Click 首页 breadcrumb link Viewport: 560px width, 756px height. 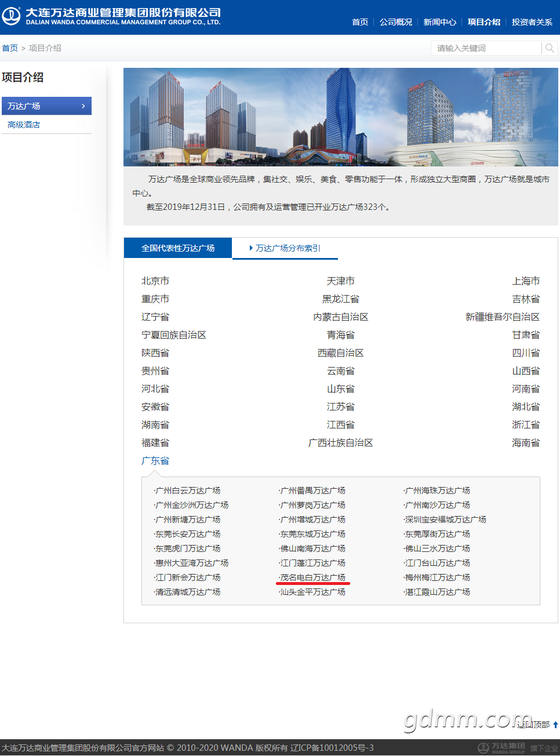click(x=10, y=48)
